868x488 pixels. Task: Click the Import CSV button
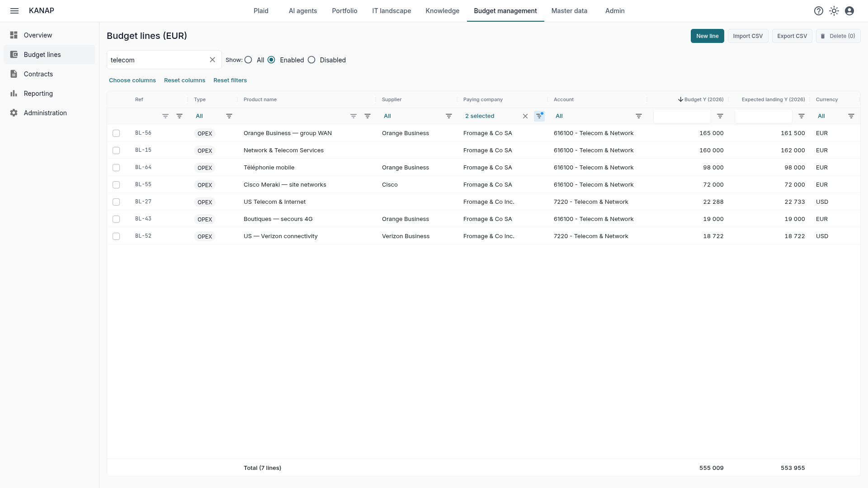748,36
